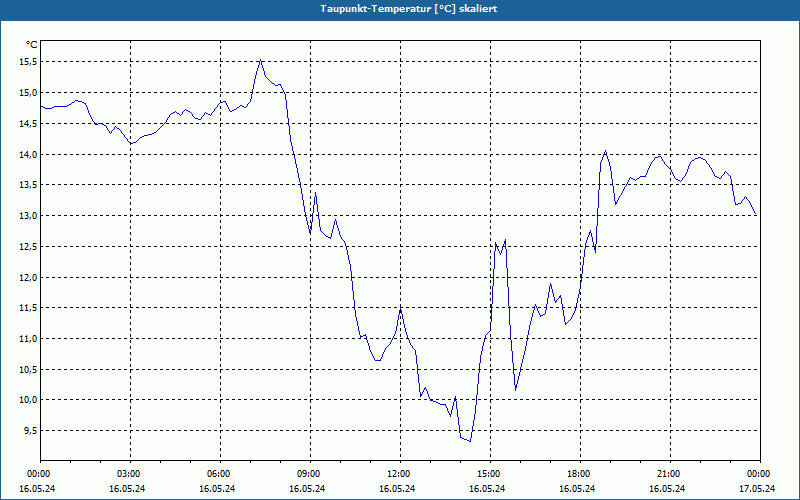
Task: Click the 17.05.24 date label
Action: (757, 488)
